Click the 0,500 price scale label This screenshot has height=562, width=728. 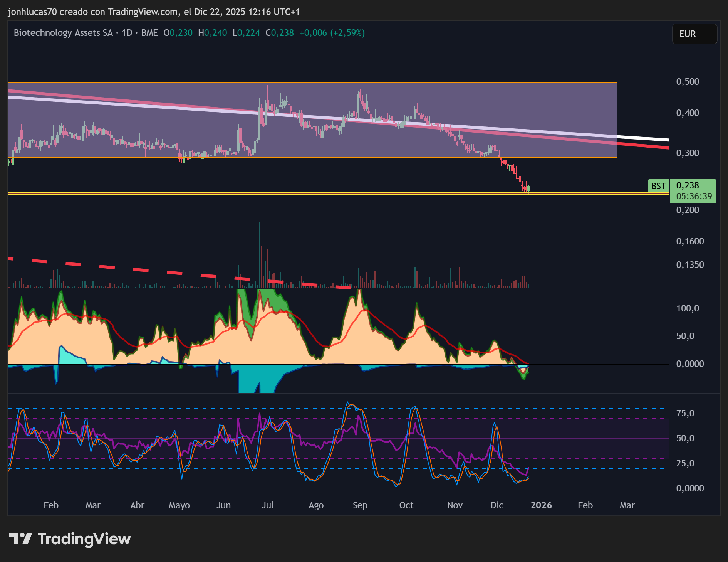(x=688, y=82)
